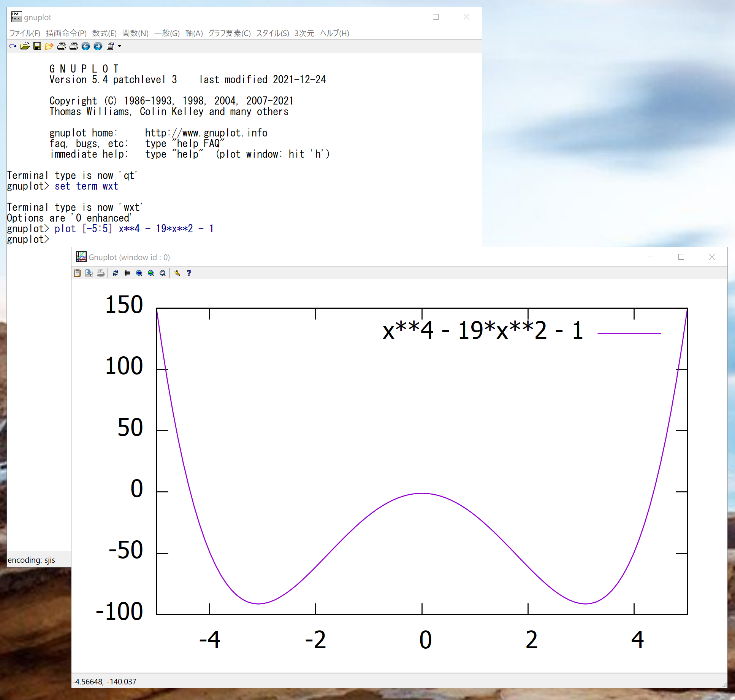Open the 軸(A) menu
The width and height of the screenshot is (735, 700).
click(x=194, y=33)
